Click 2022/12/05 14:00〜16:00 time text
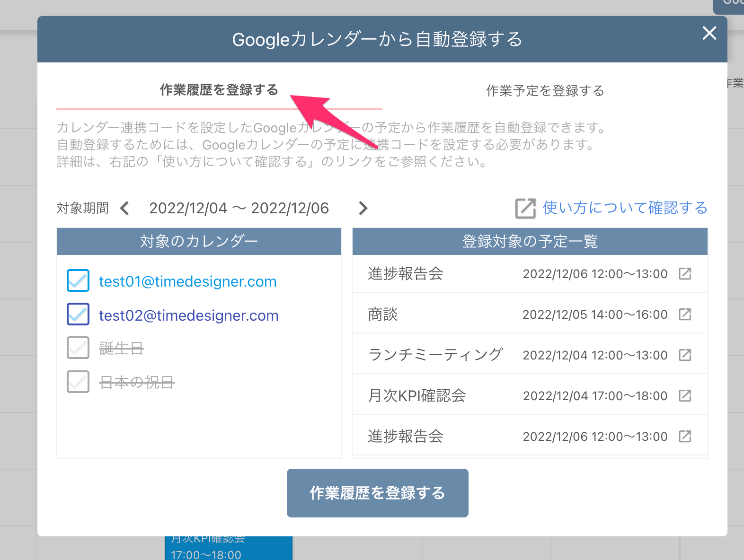Image resolution: width=744 pixels, height=560 pixels. click(595, 315)
